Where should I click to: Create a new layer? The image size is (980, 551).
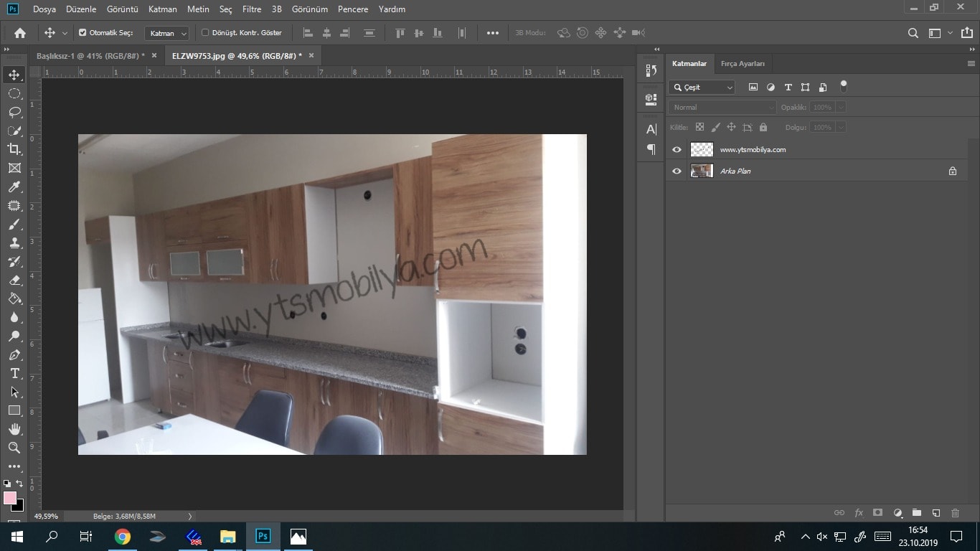936,513
